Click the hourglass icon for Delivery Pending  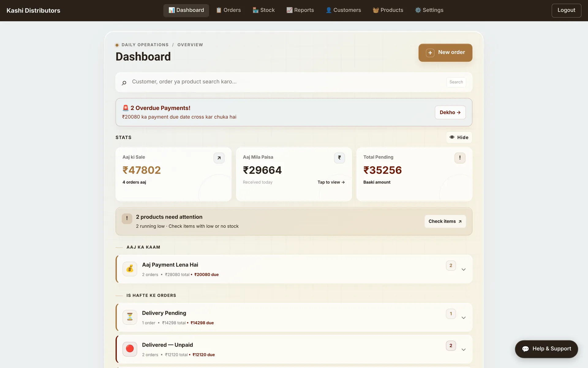click(130, 317)
